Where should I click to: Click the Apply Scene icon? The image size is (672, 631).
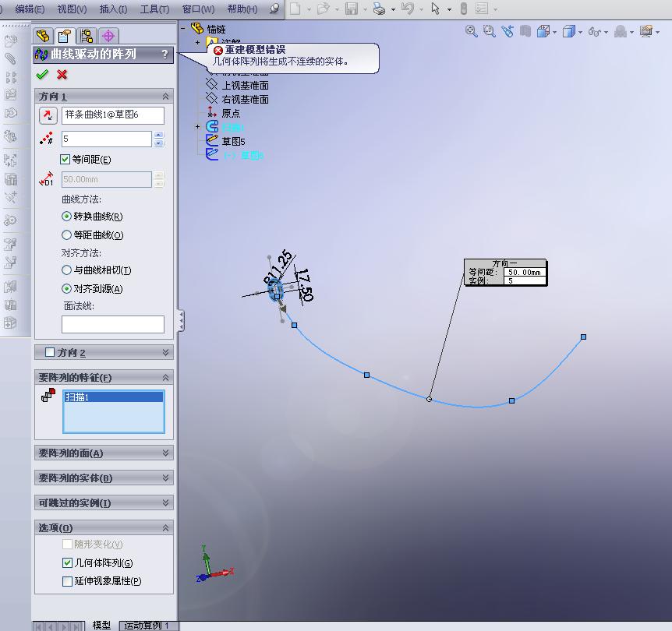tap(621, 31)
